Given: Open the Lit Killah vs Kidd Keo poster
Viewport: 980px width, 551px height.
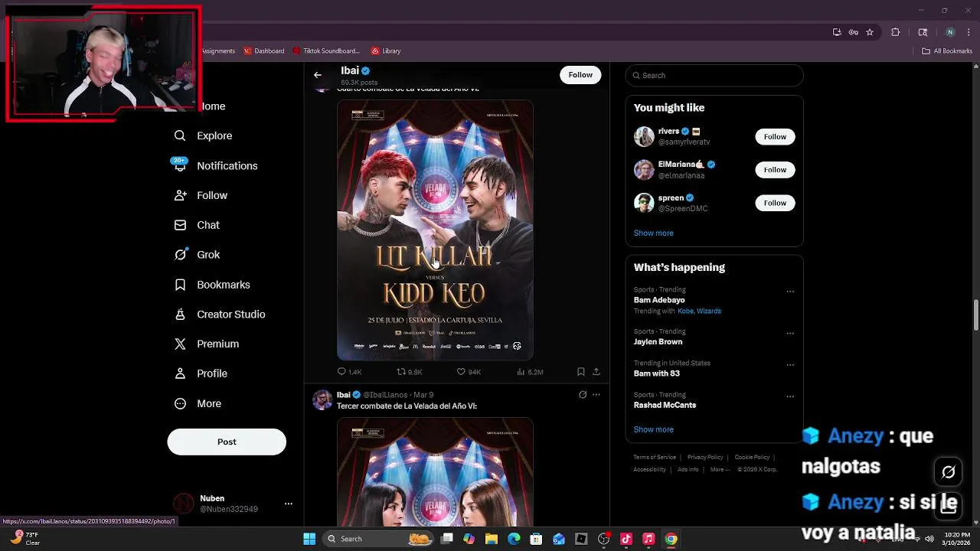Looking at the screenshot, I should tap(435, 230).
